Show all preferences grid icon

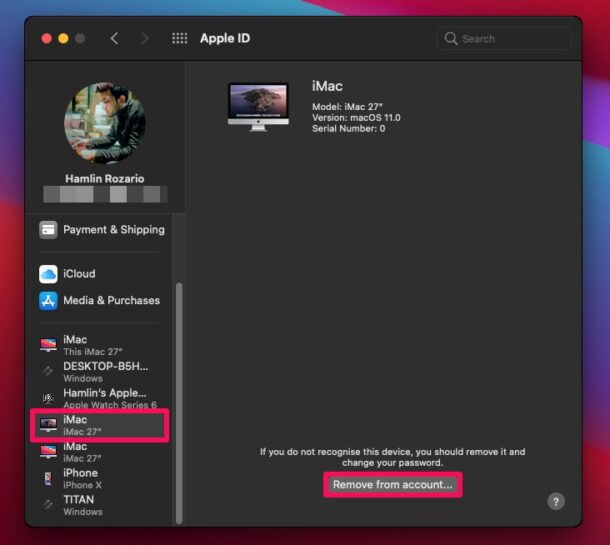(x=179, y=38)
